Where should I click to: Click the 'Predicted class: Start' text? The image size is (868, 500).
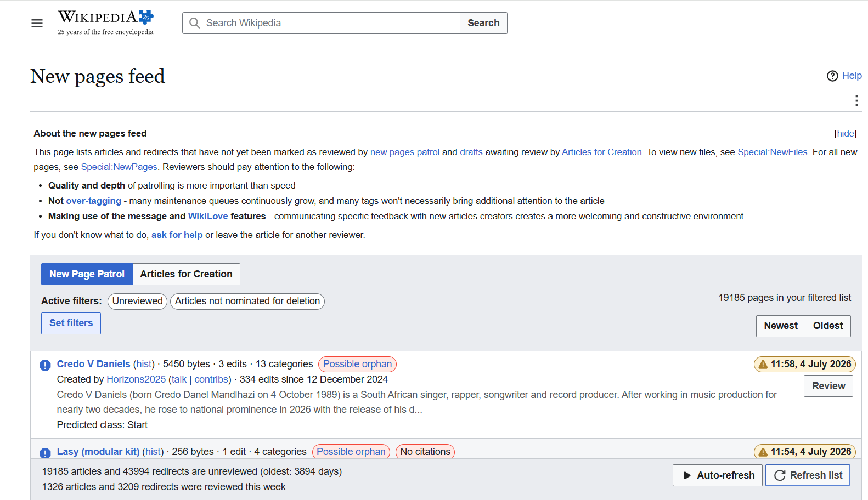(102, 425)
